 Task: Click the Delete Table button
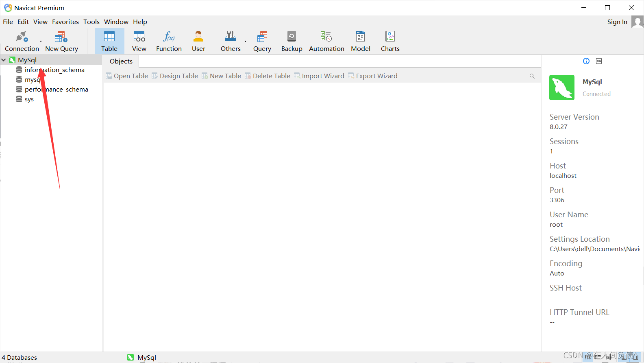coord(268,76)
